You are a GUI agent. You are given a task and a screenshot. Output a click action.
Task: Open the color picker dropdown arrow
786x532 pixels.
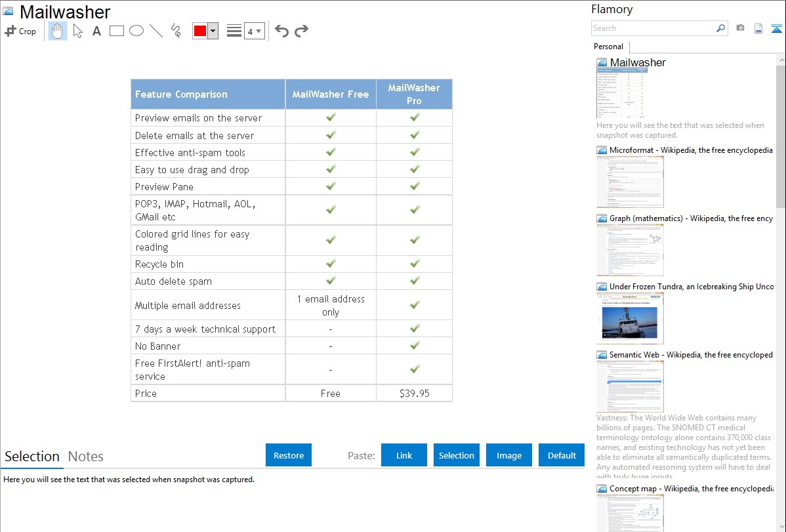(x=213, y=31)
